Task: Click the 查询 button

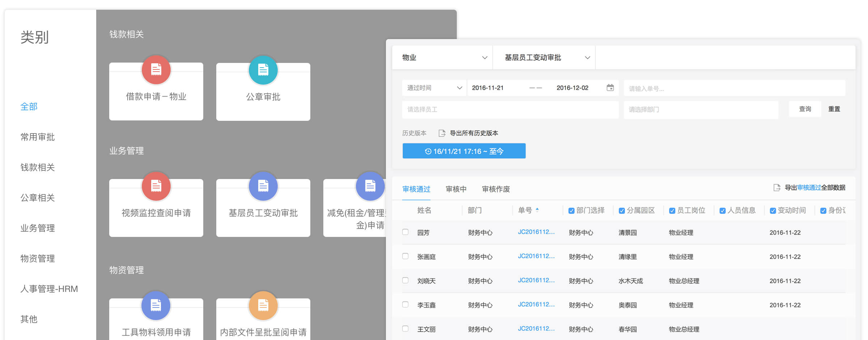Action: click(x=805, y=109)
